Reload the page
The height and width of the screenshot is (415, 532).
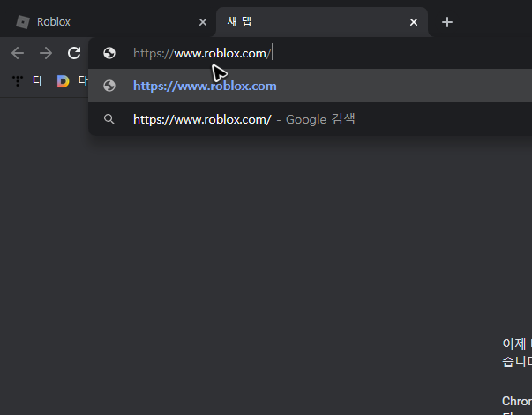74,53
